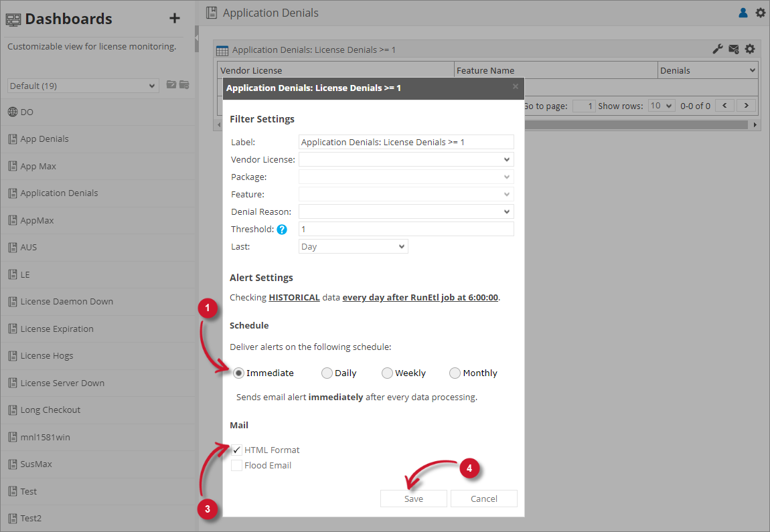
Task: Click Go to page number field
Action: (584, 106)
